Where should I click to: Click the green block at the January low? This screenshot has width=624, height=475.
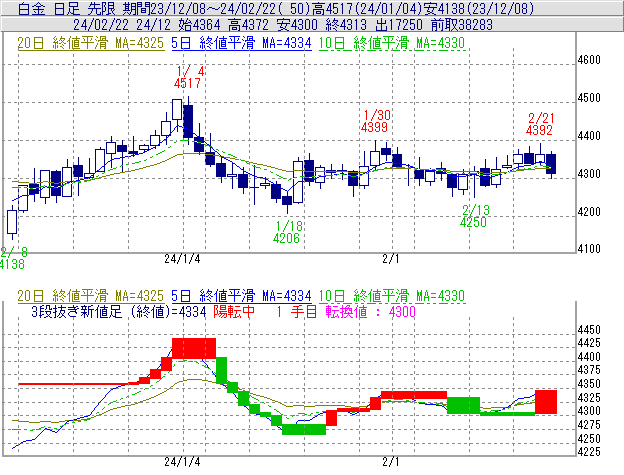click(304, 429)
